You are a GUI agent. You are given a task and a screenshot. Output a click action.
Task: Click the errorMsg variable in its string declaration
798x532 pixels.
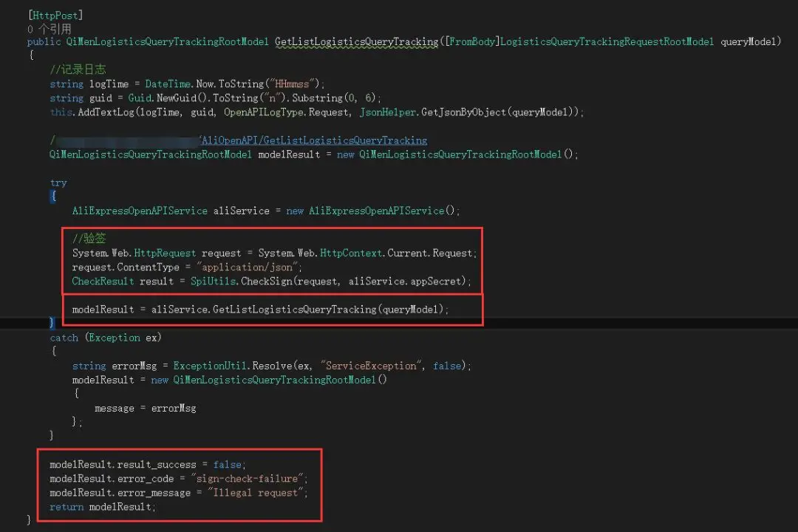134,366
